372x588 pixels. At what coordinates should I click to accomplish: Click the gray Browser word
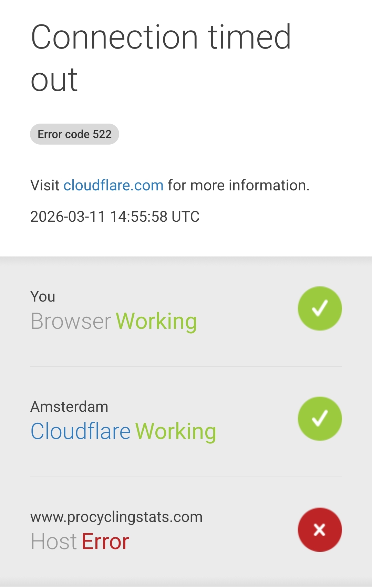click(71, 321)
